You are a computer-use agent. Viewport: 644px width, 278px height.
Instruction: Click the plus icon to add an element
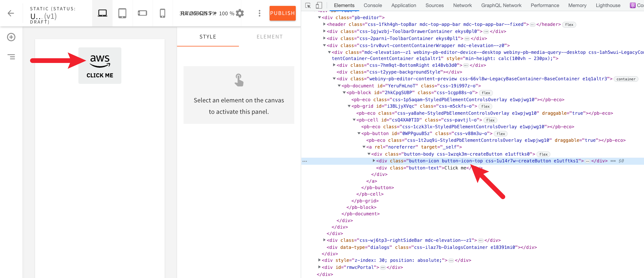(x=11, y=37)
